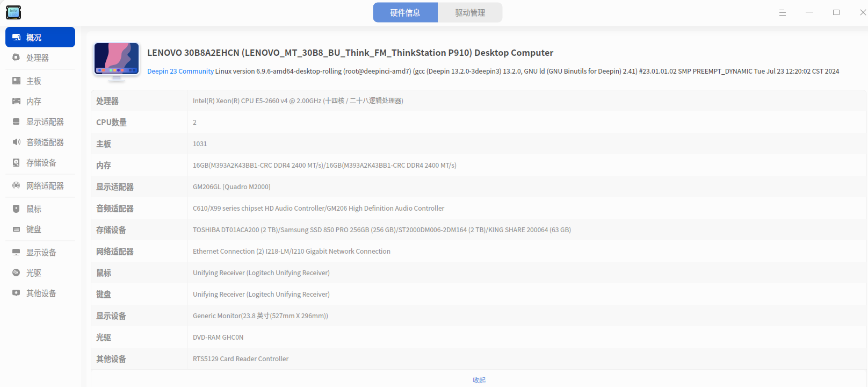This screenshot has height=387, width=868.
Task: Open the 其他设备 other devices icon
Action: [x=16, y=293]
